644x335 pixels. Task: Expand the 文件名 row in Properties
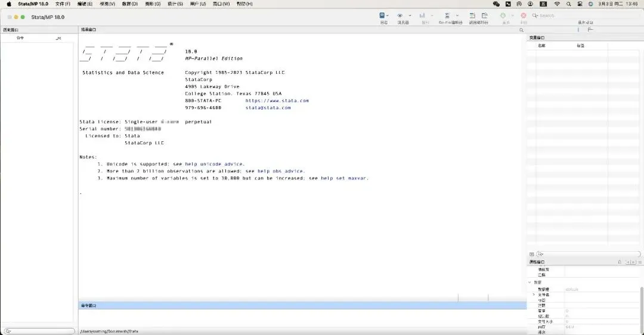534,295
